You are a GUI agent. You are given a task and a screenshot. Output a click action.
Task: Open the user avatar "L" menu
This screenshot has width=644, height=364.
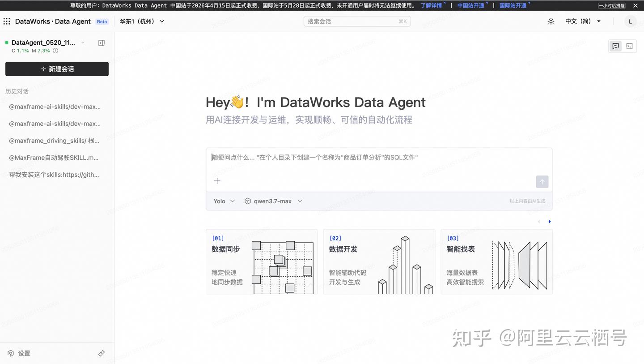(x=631, y=21)
